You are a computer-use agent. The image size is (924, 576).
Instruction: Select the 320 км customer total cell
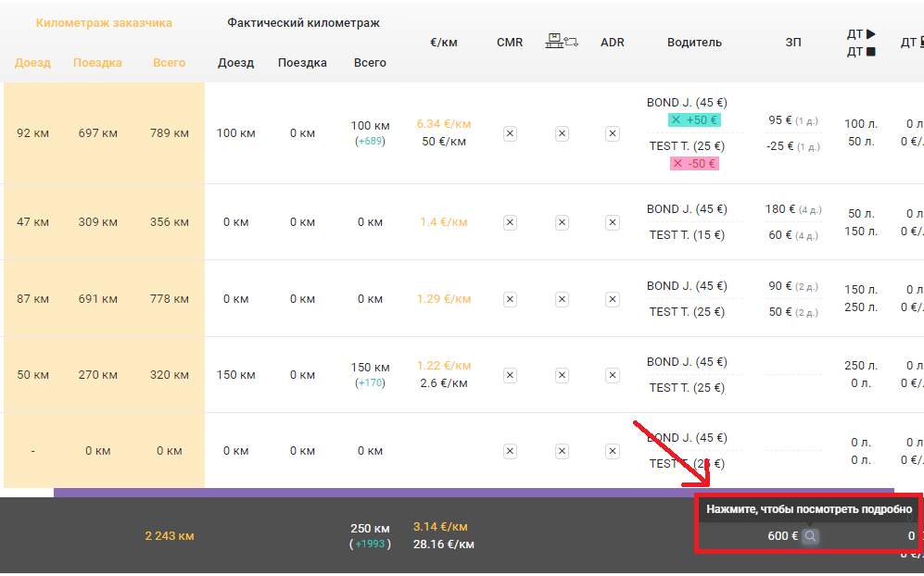tap(169, 374)
